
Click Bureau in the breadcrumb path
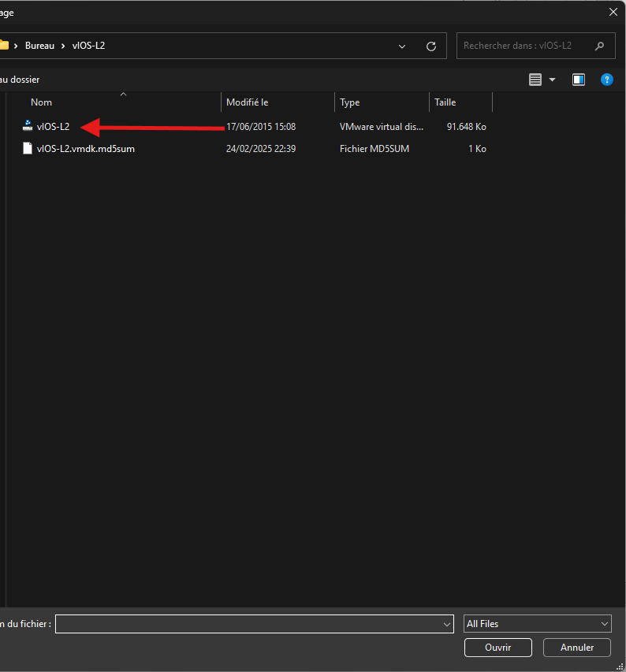point(40,46)
